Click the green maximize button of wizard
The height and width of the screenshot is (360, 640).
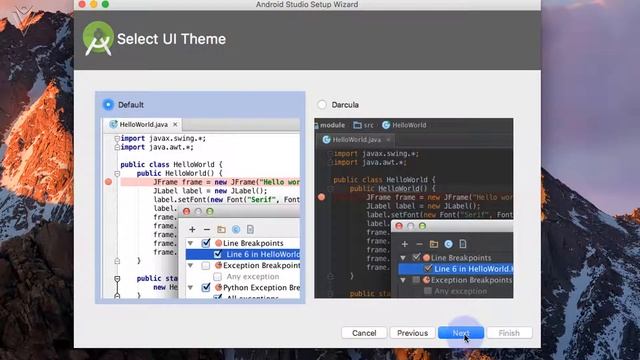tap(105, 4)
